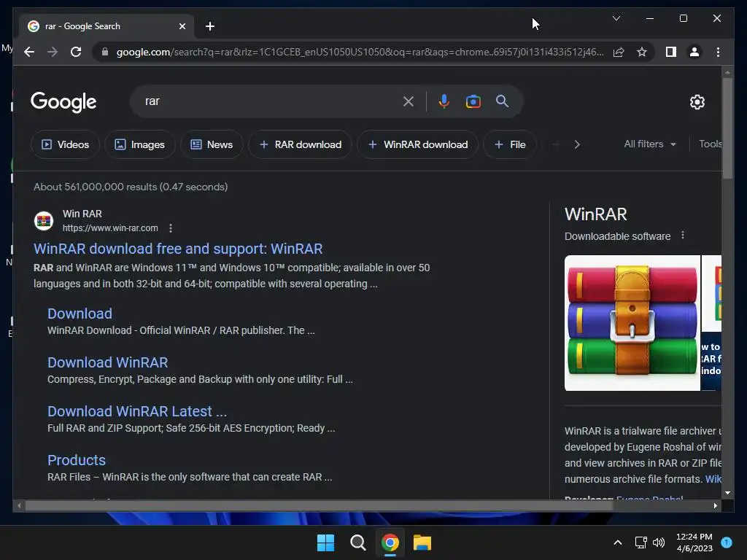Click the https://www.win-rar.com URL text
Viewport: 747px width, 560px height.
[x=110, y=228]
